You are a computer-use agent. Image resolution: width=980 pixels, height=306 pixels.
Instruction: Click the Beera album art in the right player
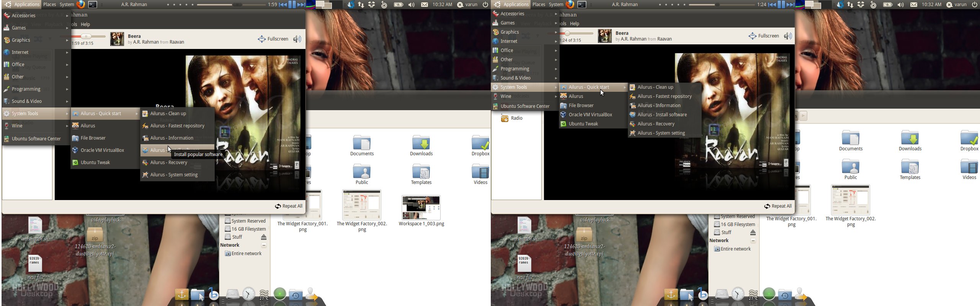click(x=605, y=36)
